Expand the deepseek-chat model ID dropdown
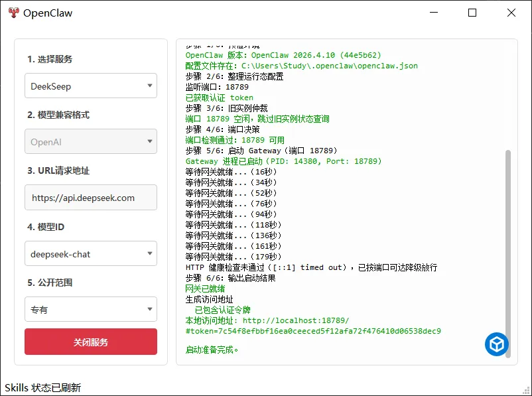The image size is (532, 396). tap(91, 253)
